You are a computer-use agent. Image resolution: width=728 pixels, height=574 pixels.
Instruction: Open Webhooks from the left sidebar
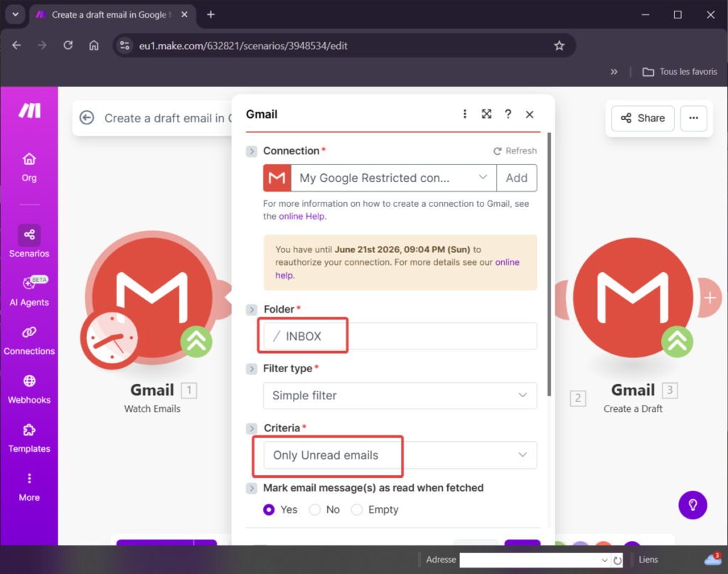click(29, 389)
